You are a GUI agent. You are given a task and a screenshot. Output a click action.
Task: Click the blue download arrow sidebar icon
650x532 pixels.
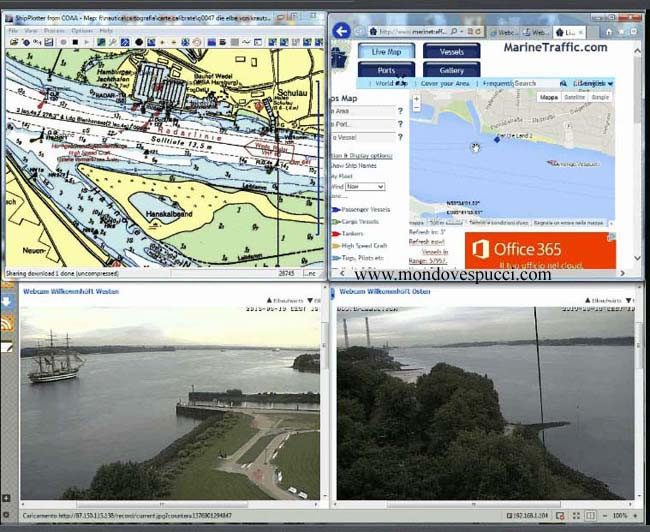[x=7, y=301]
